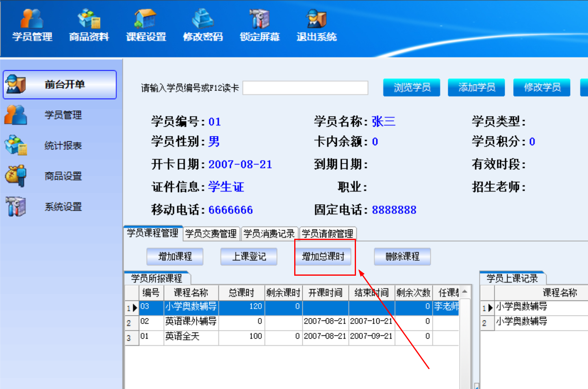
Task: Open 学员管理 icon in top toolbar
Action: coord(32,25)
